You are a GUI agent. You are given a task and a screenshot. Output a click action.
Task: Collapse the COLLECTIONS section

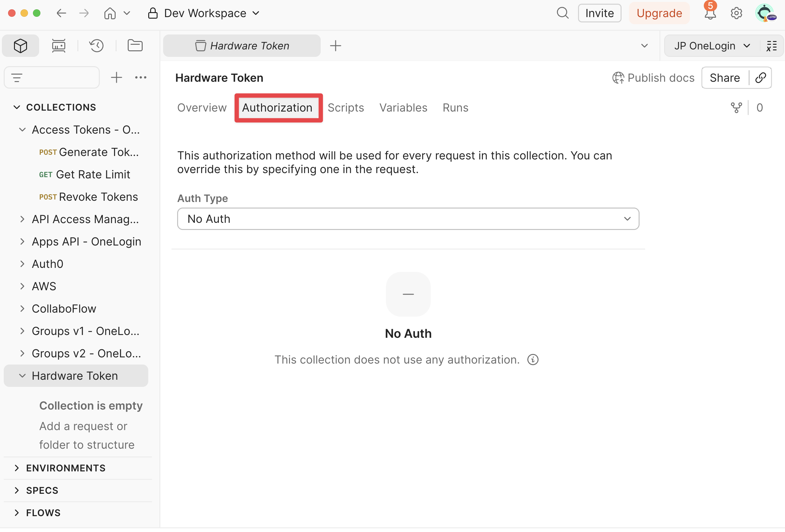click(x=16, y=107)
